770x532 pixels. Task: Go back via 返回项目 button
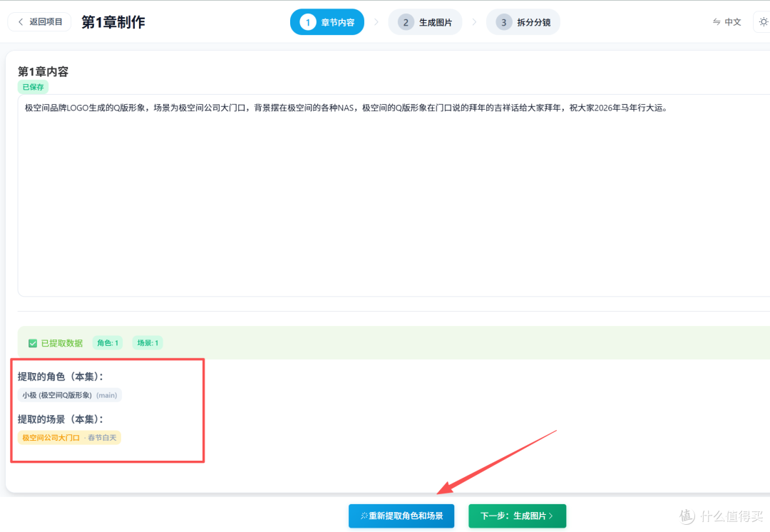[x=40, y=22]
